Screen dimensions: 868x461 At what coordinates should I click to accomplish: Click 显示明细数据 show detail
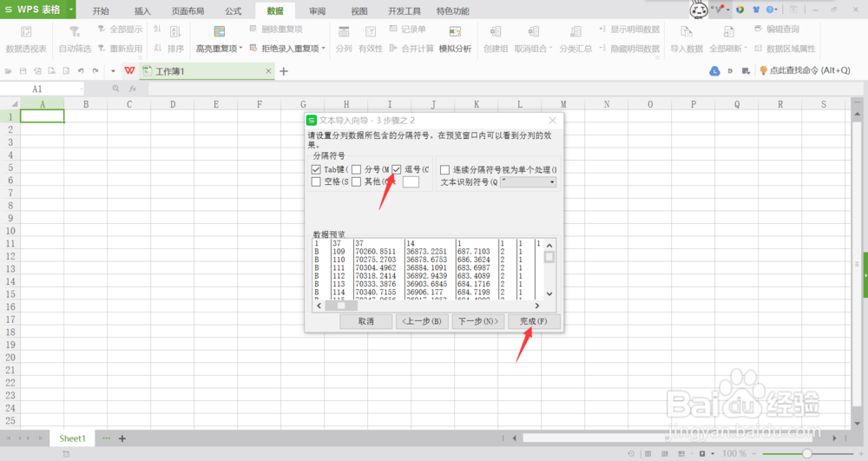coord(629,29)
